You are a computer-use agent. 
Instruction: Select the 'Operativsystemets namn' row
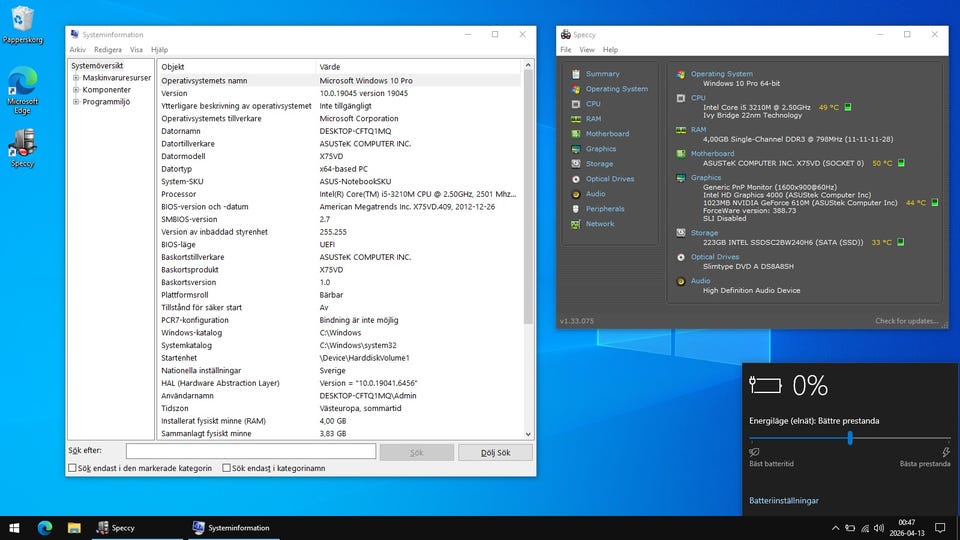click(x=339, y=80)
